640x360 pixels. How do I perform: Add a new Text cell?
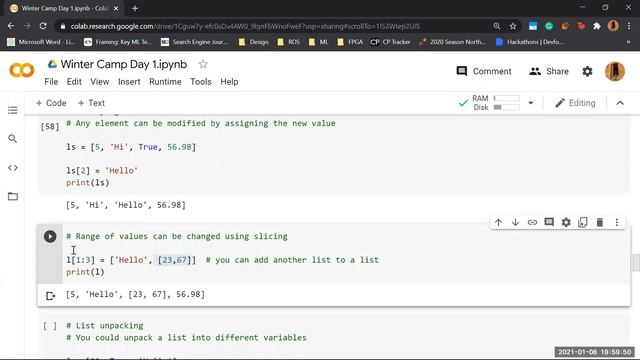click(x=91, y=103)
